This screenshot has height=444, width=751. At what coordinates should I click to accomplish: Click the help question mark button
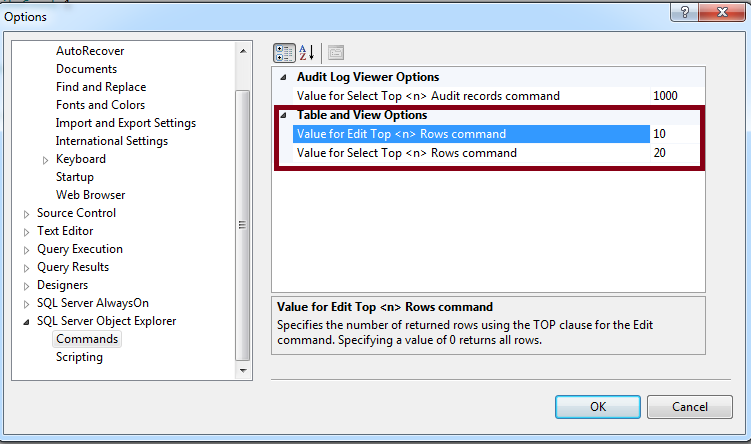(687, 14)
